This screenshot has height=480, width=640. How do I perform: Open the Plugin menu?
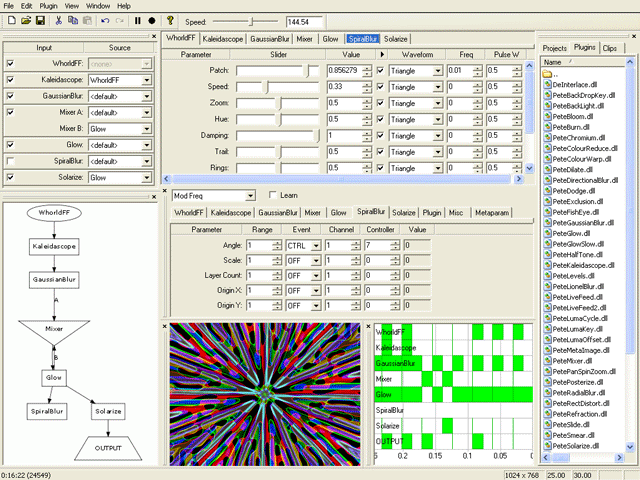(47, 6)
